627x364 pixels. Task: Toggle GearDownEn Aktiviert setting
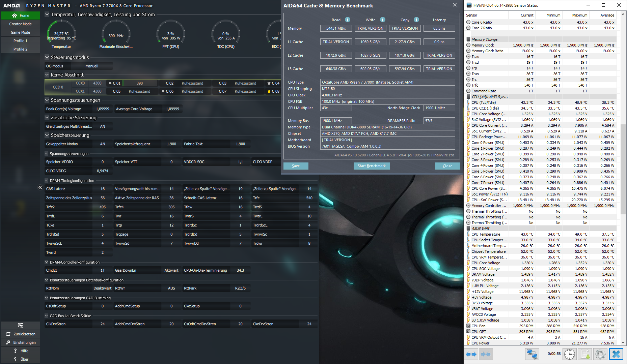(x=171, y=270)
